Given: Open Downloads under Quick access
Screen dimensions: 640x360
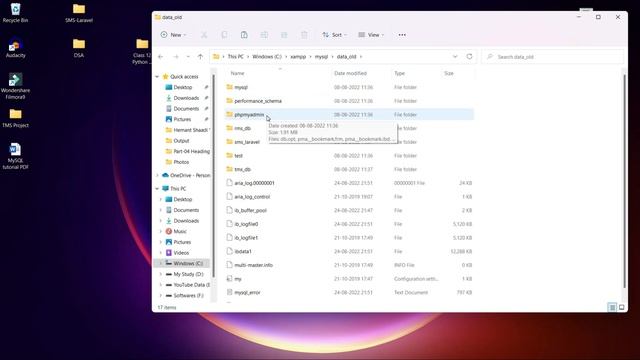Looking at the screenshot, I should tap(186, 98).
